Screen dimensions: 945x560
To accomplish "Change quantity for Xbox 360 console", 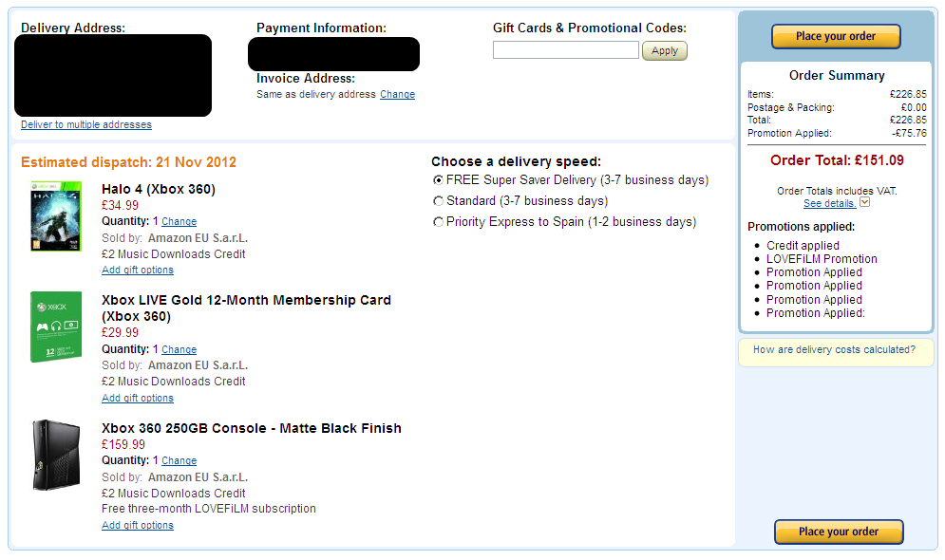I will coord(180,461).
